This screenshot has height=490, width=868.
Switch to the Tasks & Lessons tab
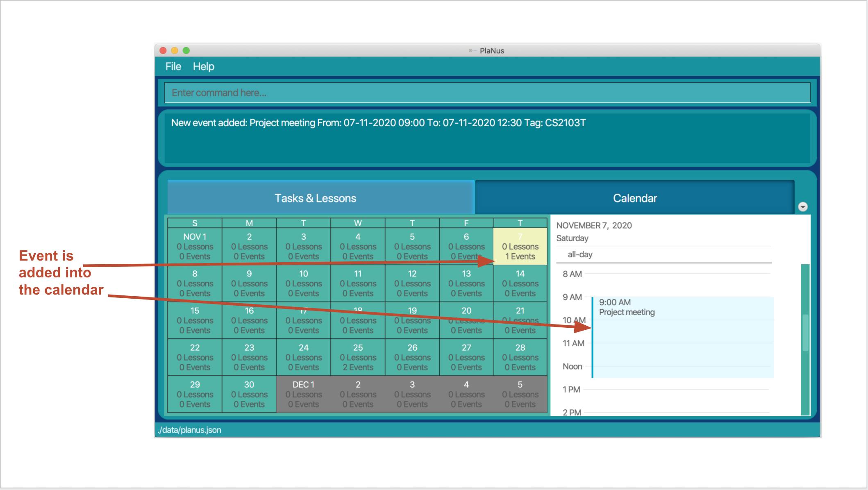coord(321,198)
